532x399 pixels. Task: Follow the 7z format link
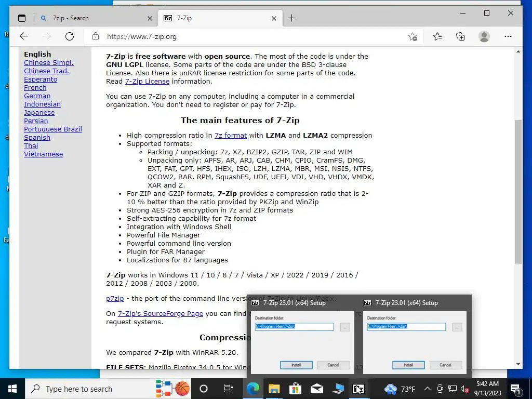click(231, 136)
